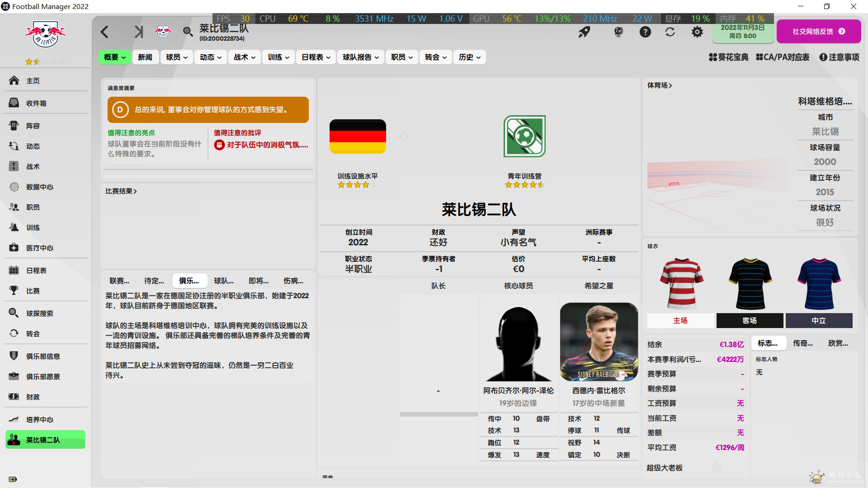Click the refresh arrows icon

pyautogui.click(x=670, y=32)
